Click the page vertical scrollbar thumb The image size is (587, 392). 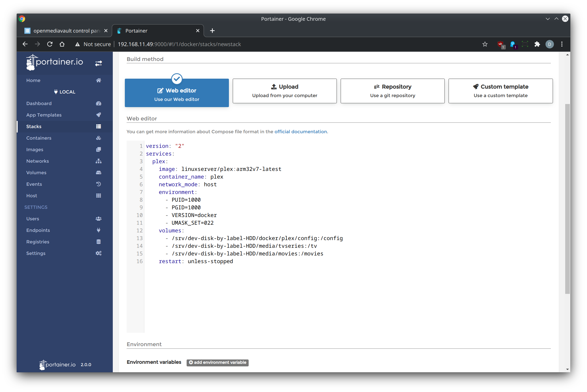[567, 199]
